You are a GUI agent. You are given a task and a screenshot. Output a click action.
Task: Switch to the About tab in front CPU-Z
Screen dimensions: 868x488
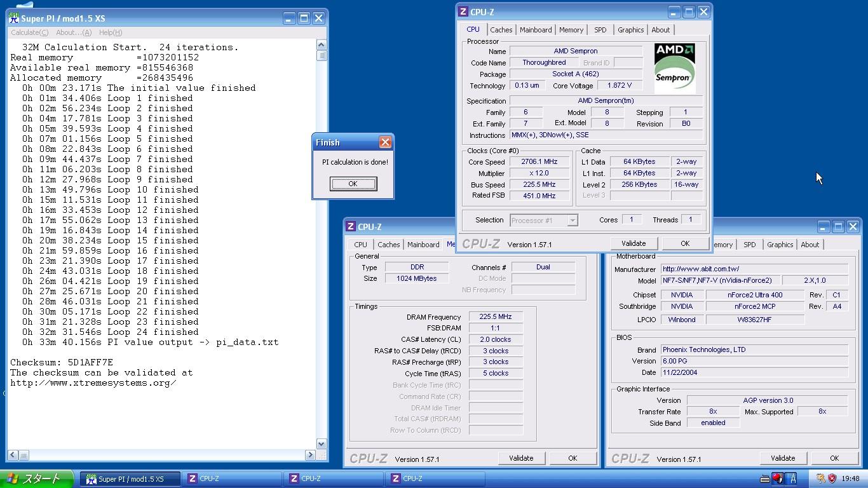[x=661, y=30]
